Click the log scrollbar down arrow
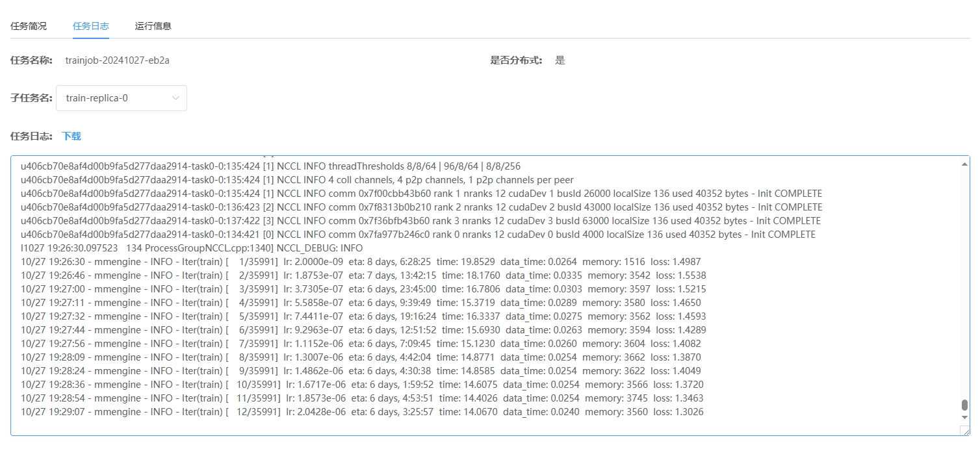Image resolution: width=980 pixels, height=460 pixels. tap(964, 417)
